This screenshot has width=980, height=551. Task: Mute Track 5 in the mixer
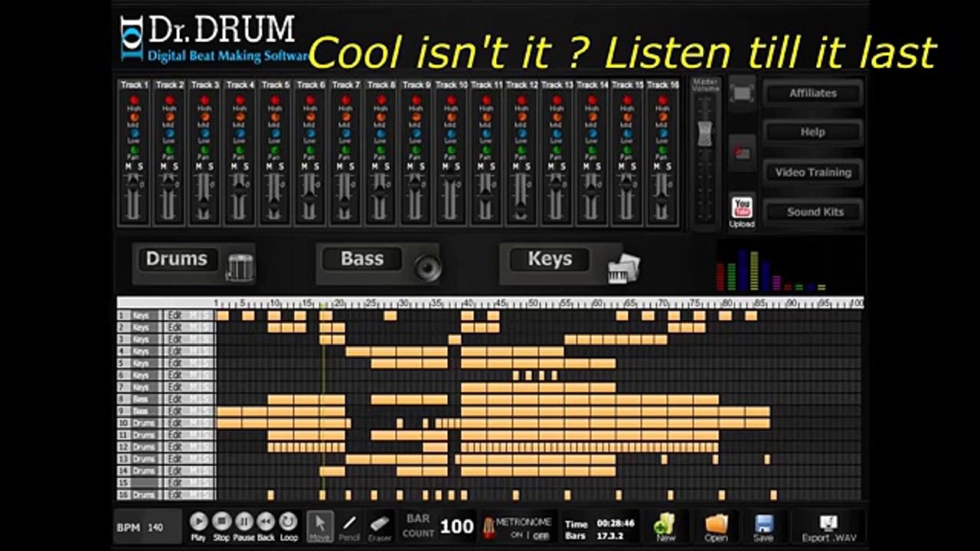[x=269, y=166]
